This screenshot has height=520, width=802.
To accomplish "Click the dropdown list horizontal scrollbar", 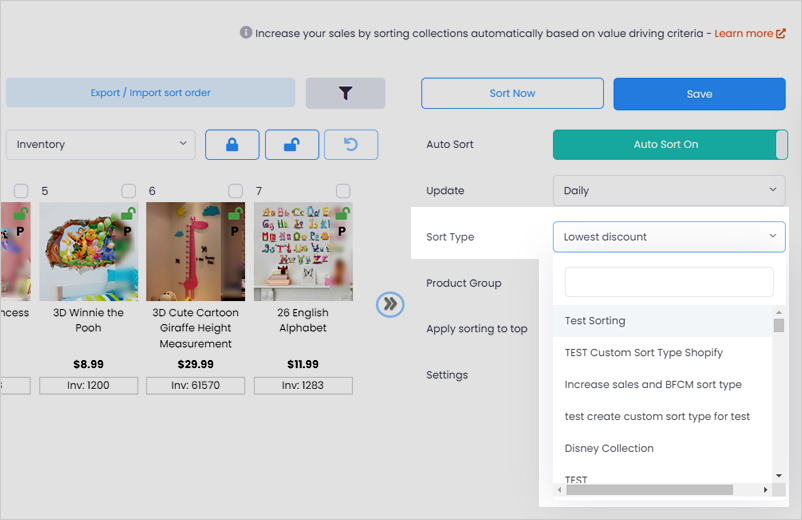I will (650, 490).
